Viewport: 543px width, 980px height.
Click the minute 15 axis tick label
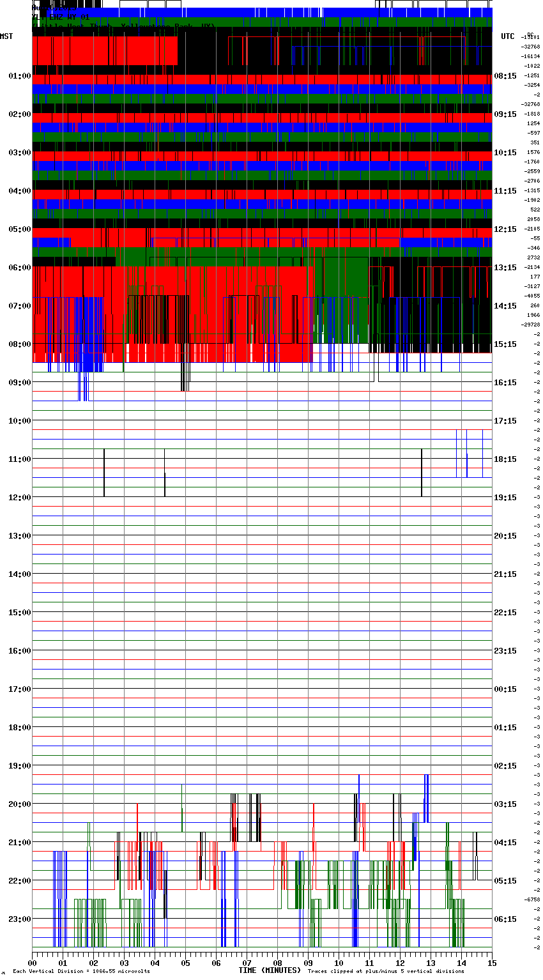point(492,963)
